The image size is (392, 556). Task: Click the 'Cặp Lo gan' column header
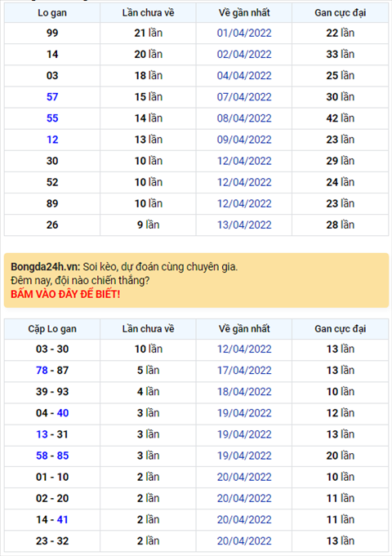(52, 329)
